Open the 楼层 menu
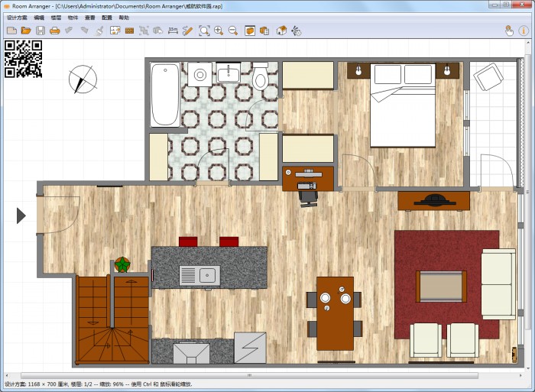The height and width of the screenshot is (392, 535). (56, 18)
